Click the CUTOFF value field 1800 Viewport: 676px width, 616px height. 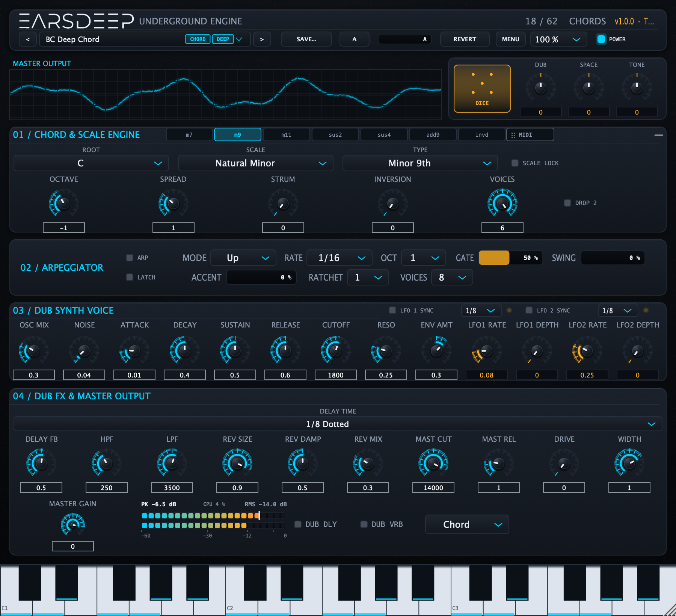coord(335,375)
